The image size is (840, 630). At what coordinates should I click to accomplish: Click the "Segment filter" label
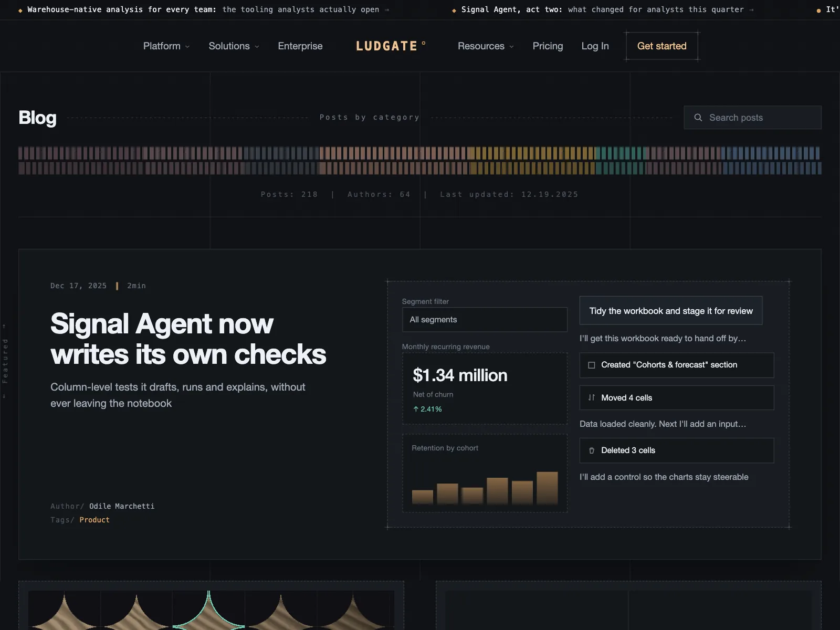pyautogui.click(x=425, y=301)
